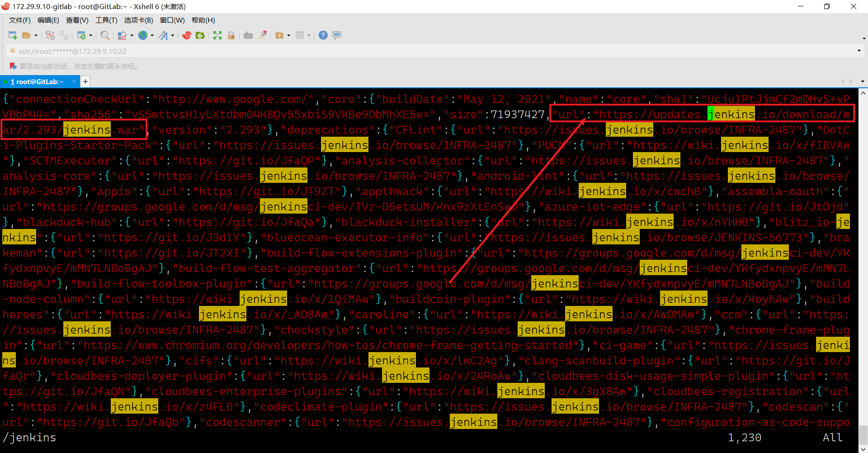The height and width of the screenshot is (453, 868).
Task: Click the "size":71937427 text
Action: tap(494, 114)
